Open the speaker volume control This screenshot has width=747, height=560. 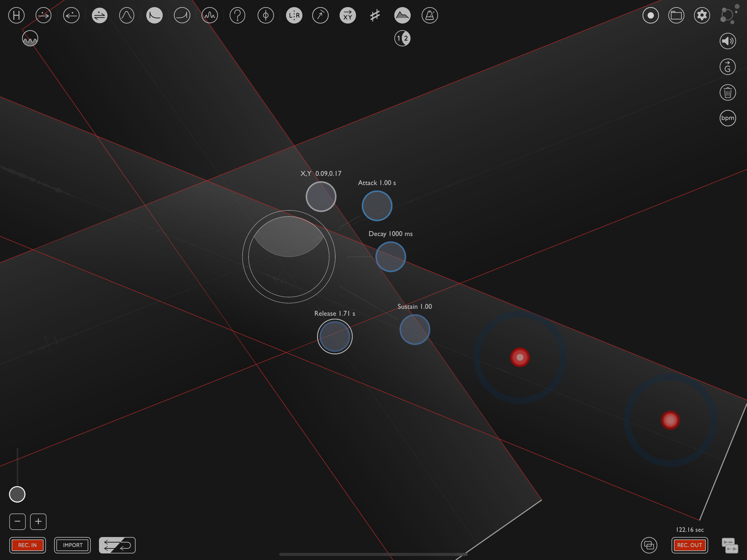(727, 41)
